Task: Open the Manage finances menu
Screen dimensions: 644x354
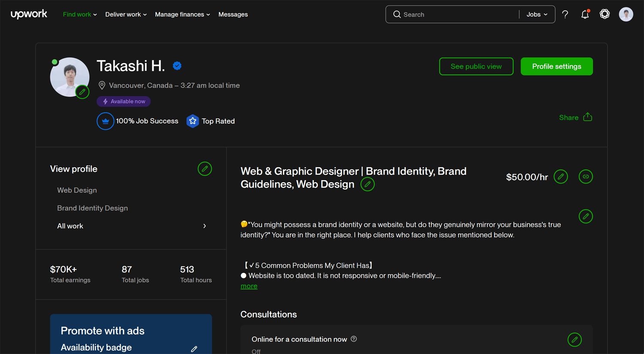Action: (182, 14)
